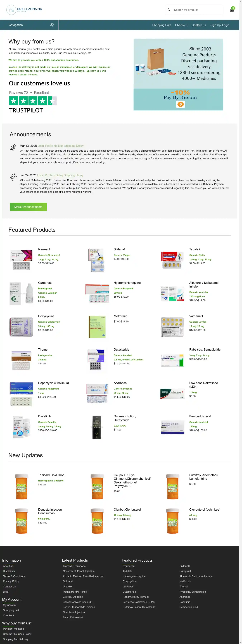Open the Categories menu bar
Viewport: 242px width, 644px height.
pyautogui.click(x=29, y=25)
